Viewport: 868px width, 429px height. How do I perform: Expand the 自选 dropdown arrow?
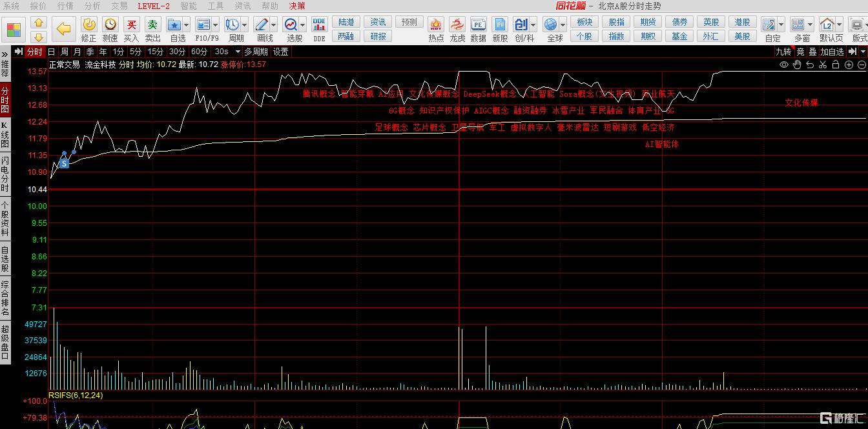point(186,25)
